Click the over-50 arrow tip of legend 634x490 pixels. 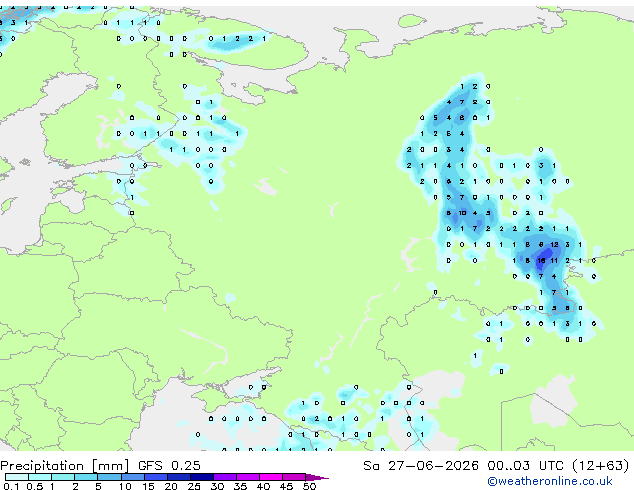pos(317,477)
